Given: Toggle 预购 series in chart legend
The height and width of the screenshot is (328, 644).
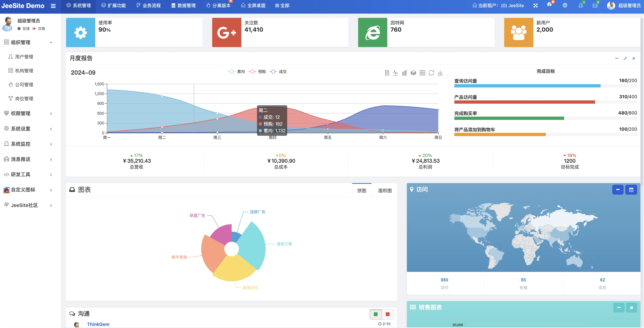Looking at the screenshot, I should [257, 72].
